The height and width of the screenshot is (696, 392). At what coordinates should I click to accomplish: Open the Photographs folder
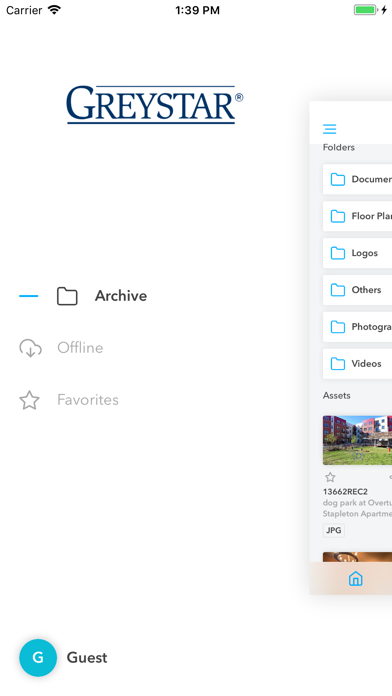[x=357, y=327]
